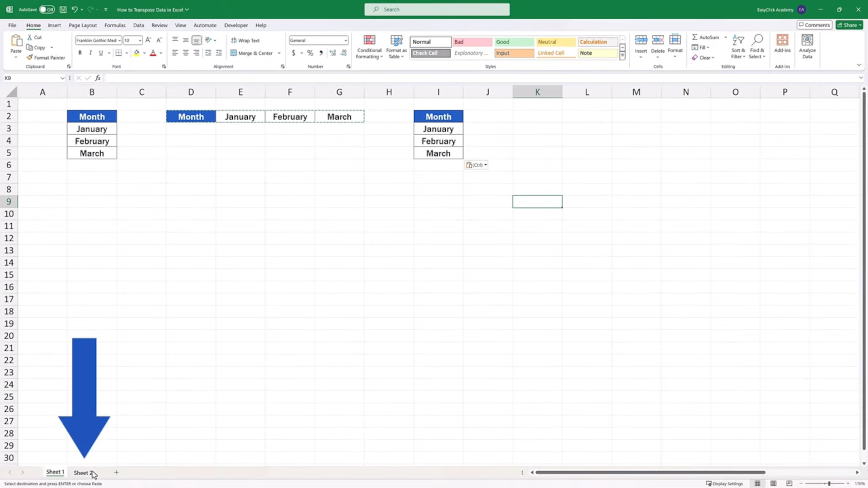Click the Format Painter icon
The height and width of the screenshot is (488, 868).
pyautogui.click(x=30, y=58)
